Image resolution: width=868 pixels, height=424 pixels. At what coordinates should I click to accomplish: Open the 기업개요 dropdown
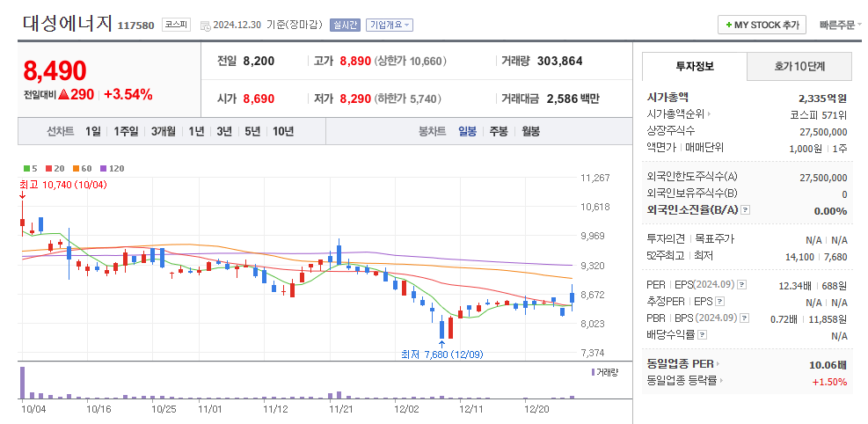[x=390, y=25]
